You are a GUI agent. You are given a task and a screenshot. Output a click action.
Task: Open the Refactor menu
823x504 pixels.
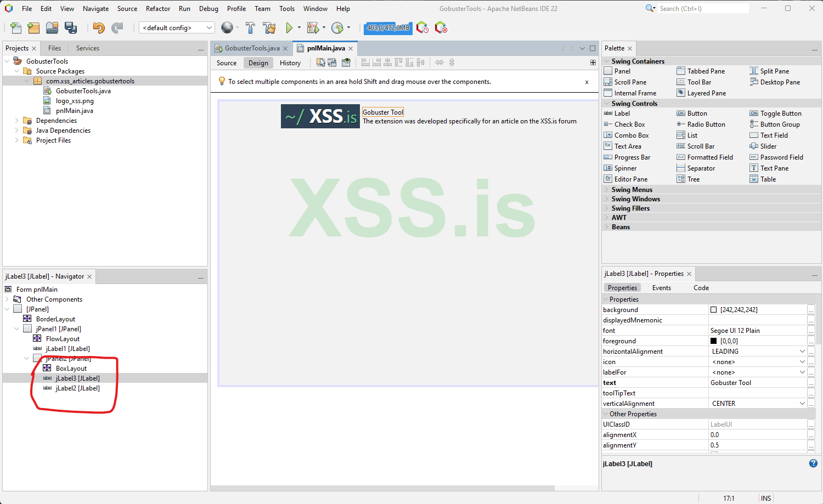tap(158, 9)
